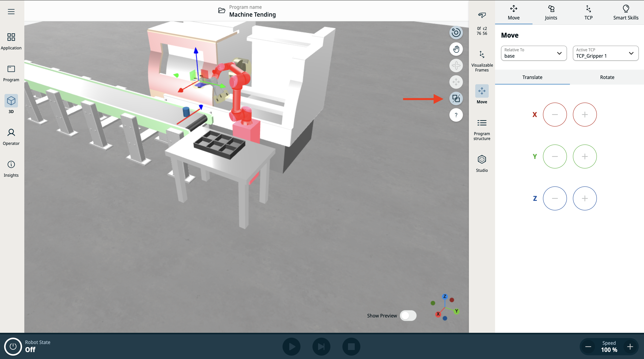Screen dimensions: 644x359
Task: Open the Insights view
Action: point(11,168)
